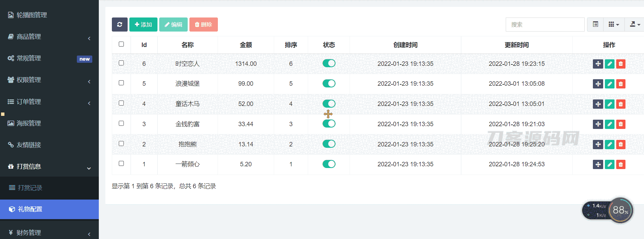
Task: Sort by the 排序 column header
Action: (291, 45)
